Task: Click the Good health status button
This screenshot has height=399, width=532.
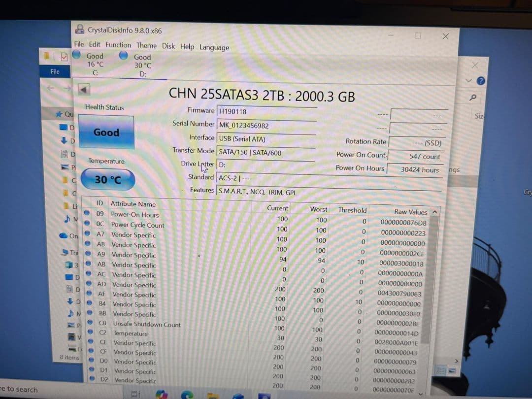Action: [x=106, y=133]
